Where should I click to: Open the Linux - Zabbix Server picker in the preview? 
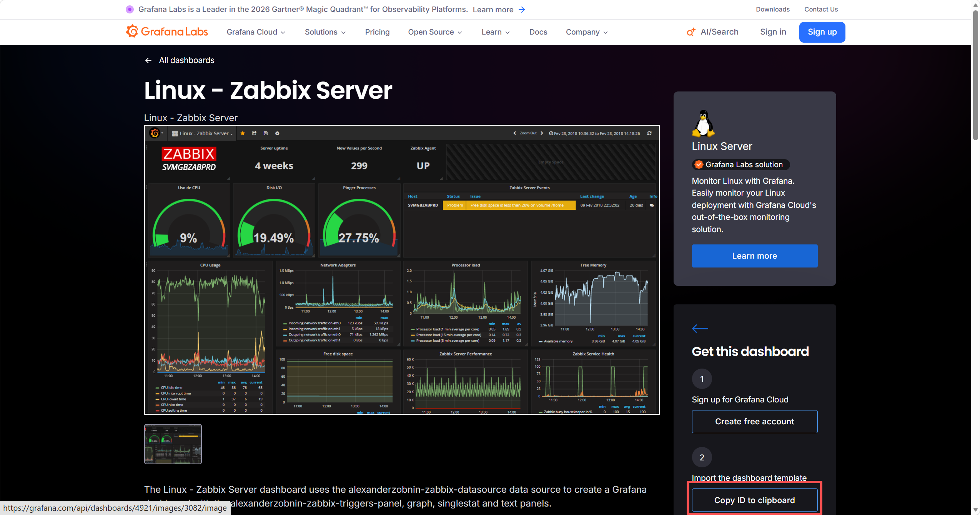pyautogui.click(x=203, y=133)
